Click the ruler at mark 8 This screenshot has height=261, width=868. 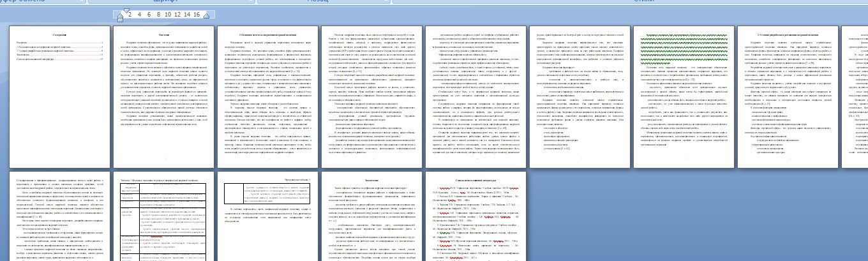coord(157,14)
